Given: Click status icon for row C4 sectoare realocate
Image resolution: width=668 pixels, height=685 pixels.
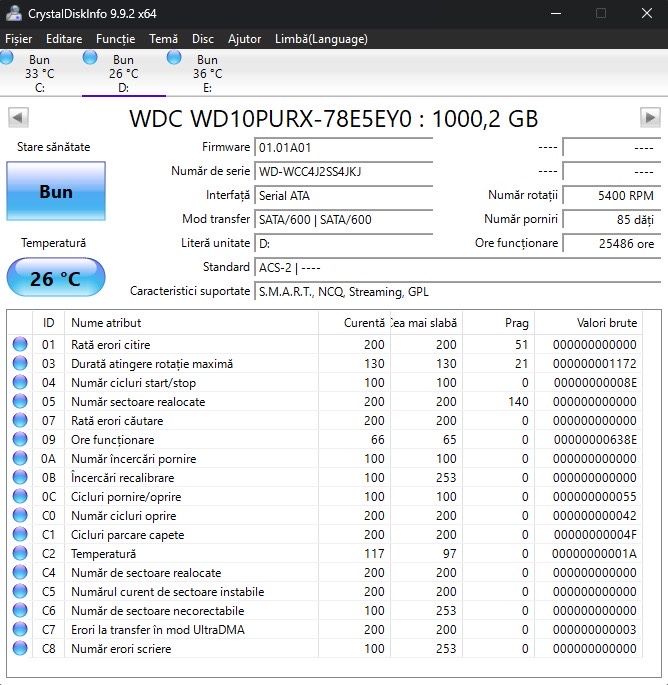Looking at the screenshot, I should click(x=20, y=572).
